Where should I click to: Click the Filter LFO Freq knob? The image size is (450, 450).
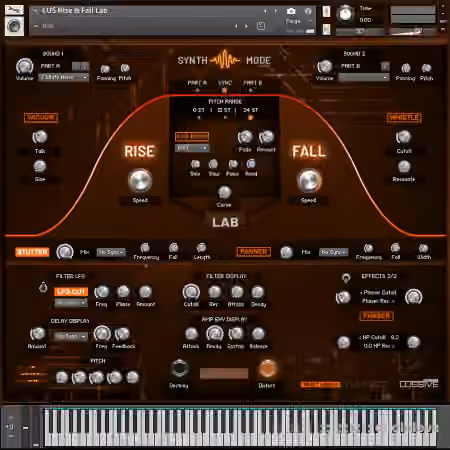tap(102, 292)
